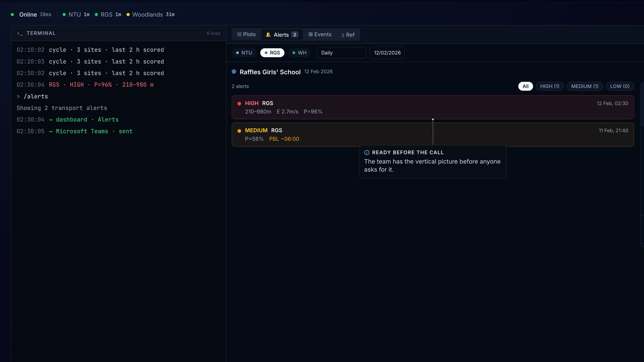Click the 12/02/2026 date field
The image size is (644, 362).
[387, 53]
